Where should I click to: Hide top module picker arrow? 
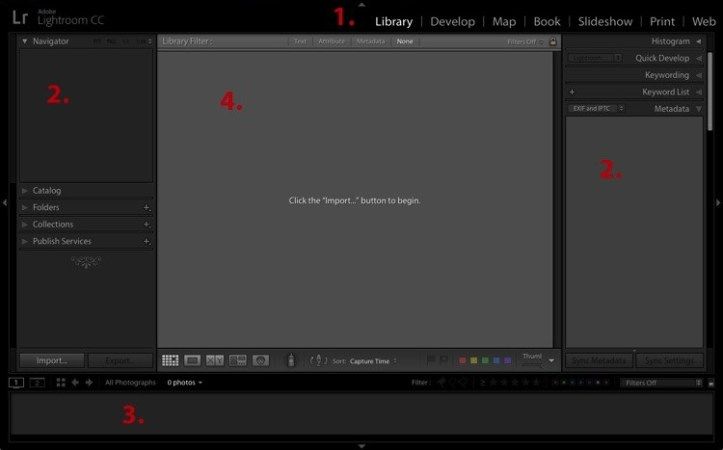(x=362, y=5)
